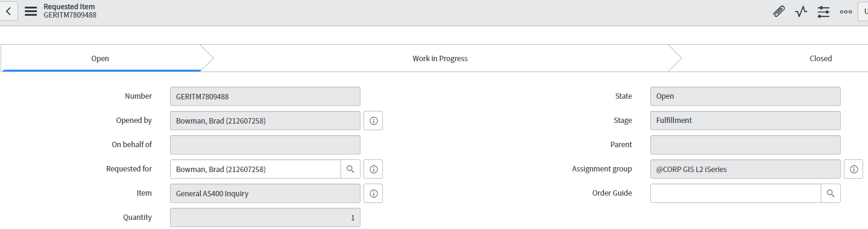Show the activity stream icon
This screenshot has width=868, height=229.
(x=801, y=12)
